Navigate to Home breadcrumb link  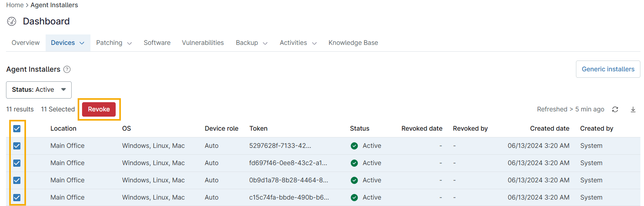pyautogui.click(x=15, y=5)
